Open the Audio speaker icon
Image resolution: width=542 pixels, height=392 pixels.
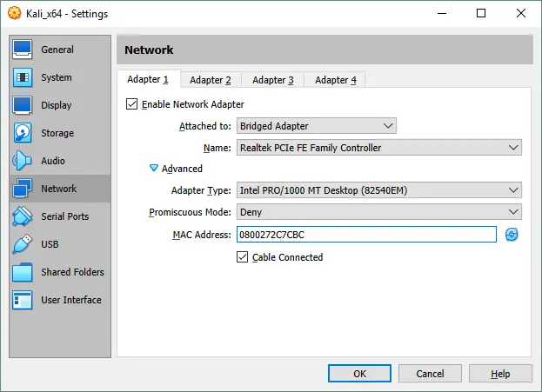tap(22, 161)
